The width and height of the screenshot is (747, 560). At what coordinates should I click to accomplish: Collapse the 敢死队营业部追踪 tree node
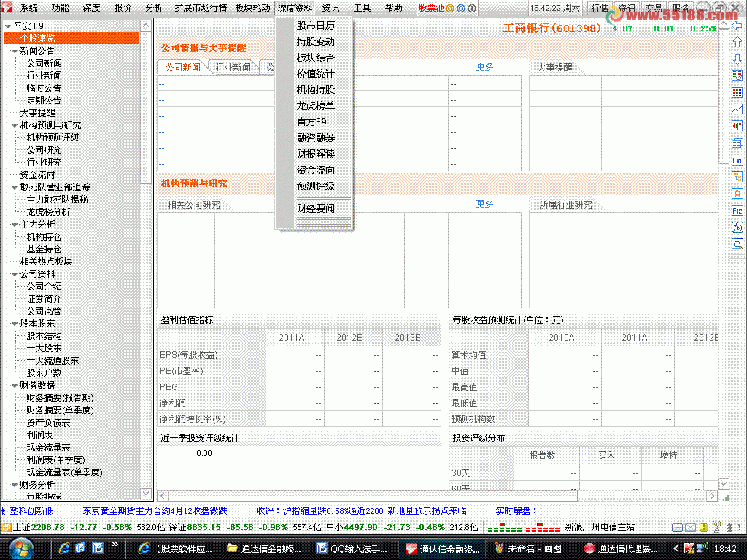tap(15, 187)
